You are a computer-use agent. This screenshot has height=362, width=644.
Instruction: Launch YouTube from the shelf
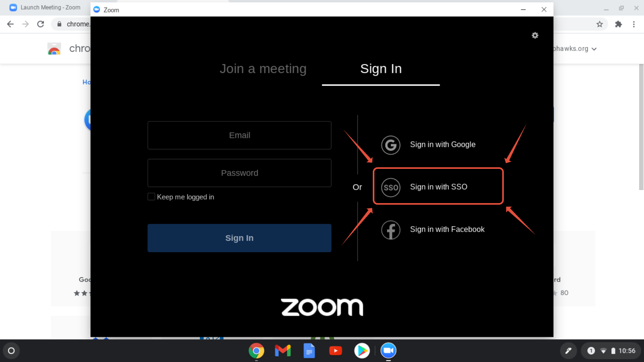[335, 351]
